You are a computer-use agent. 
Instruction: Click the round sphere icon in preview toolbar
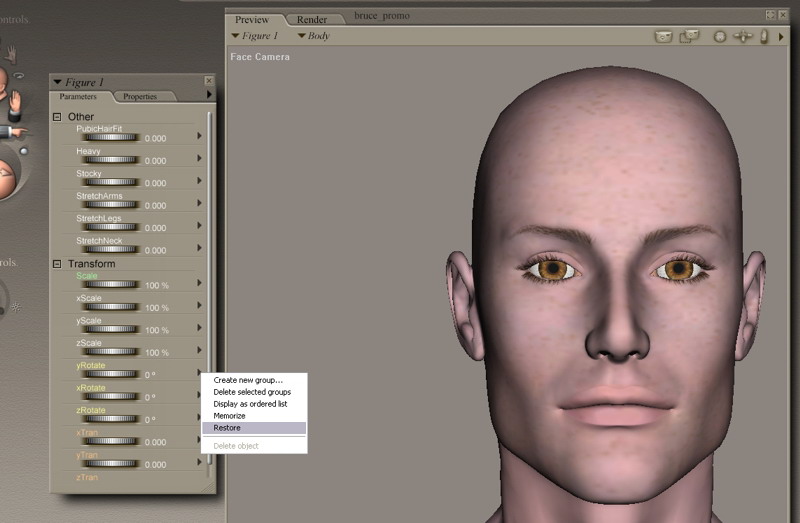point(719,37)
